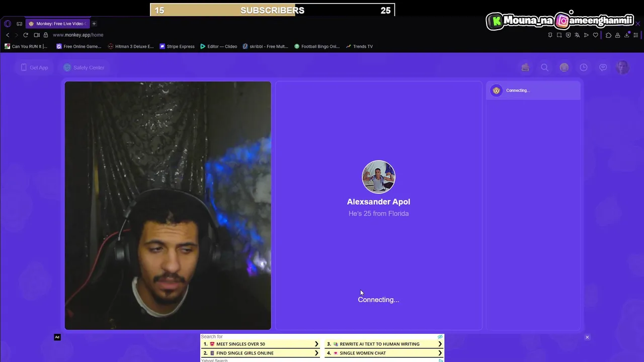Open the Monkey chat messages icon
This screenshot has width=644, height=362.
[603, 67]
